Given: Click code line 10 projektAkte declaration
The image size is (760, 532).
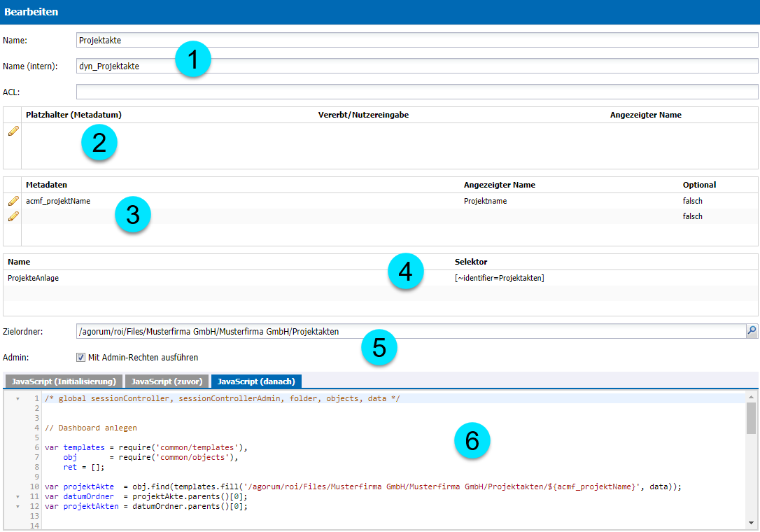Looking at the screenshot, I should pos(363,486).
